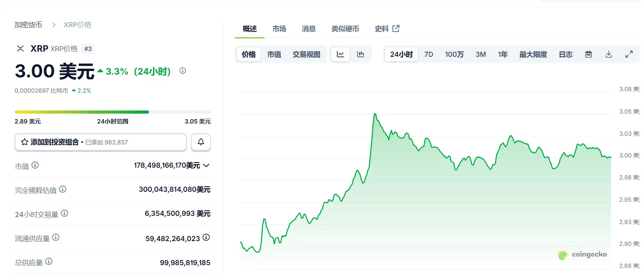Show info for 总供应量
Image resolution: width=644 pixels, height=277 pixels.
pyautogui.click(x=49, y=262)
